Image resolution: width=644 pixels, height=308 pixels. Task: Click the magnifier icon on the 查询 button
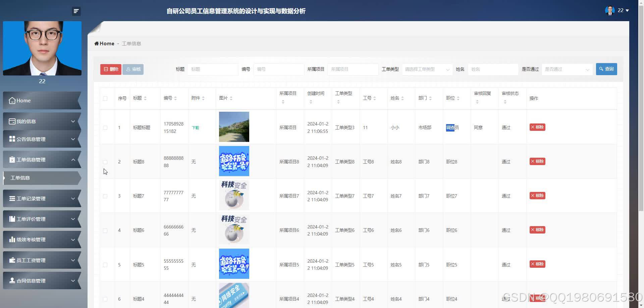coord(601,69)
